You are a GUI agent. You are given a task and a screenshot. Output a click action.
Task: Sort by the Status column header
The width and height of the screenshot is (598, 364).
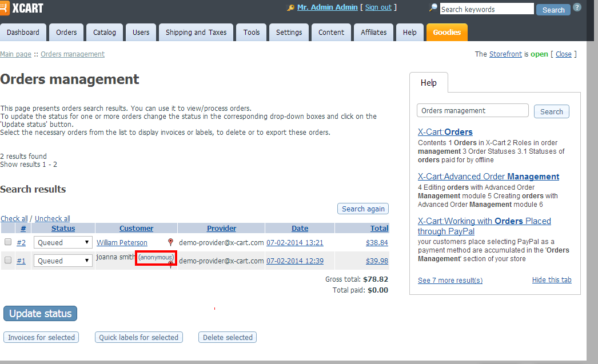point(63,229)
